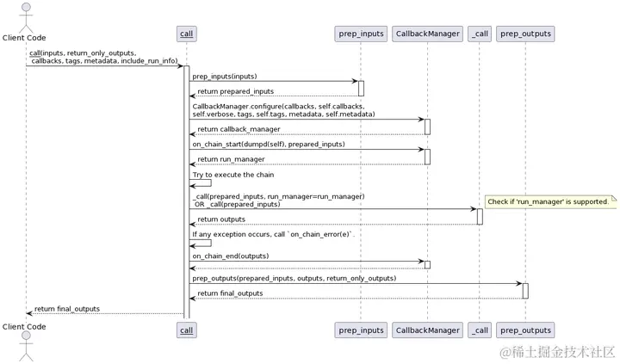Select the bottom '_call' participant box

(480, 330)
